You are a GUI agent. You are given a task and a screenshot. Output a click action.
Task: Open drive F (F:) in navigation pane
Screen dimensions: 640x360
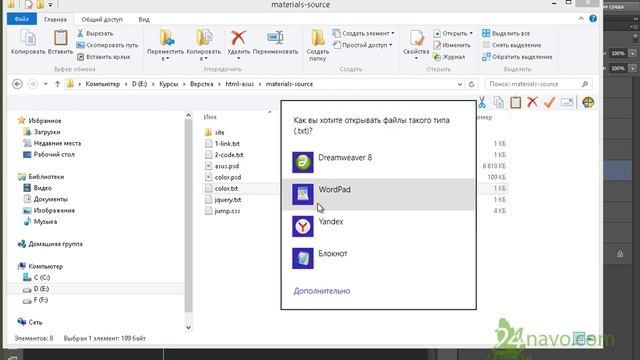36,300
